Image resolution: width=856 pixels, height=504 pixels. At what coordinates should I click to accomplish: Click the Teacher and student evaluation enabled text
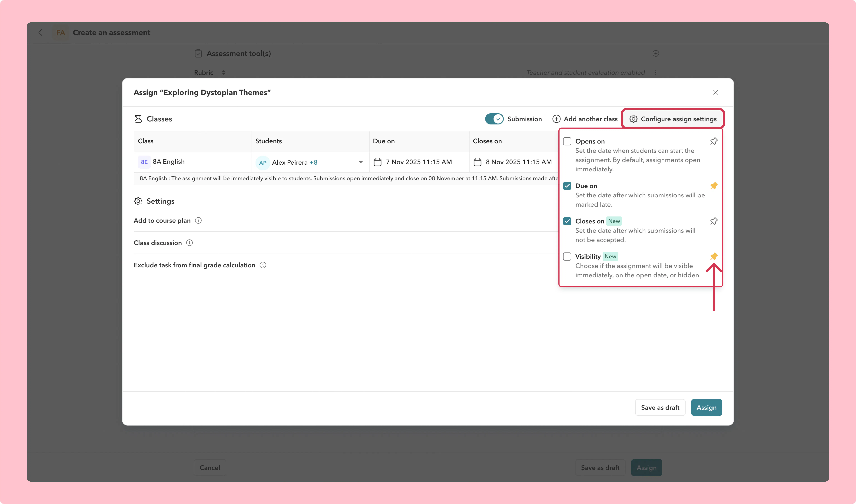[x=586, y=73]
